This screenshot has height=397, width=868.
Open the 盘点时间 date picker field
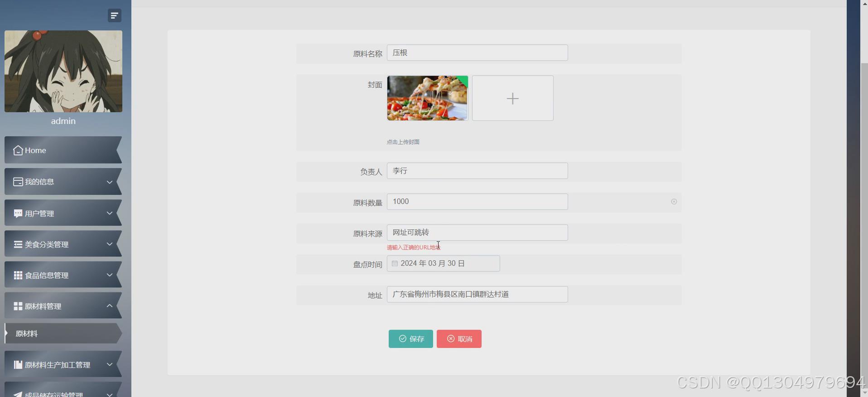coord(443,263)
